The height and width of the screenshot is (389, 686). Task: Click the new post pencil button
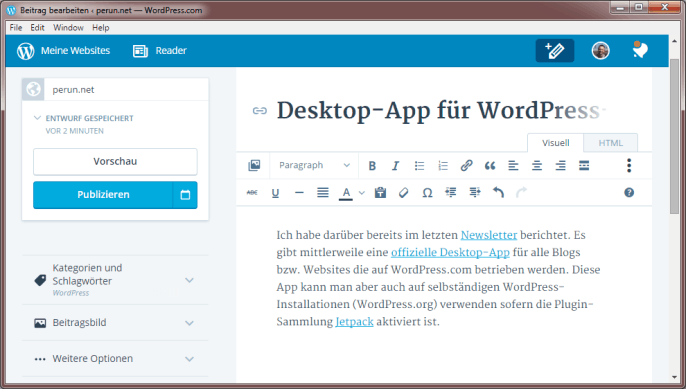(x=555, y=51)
